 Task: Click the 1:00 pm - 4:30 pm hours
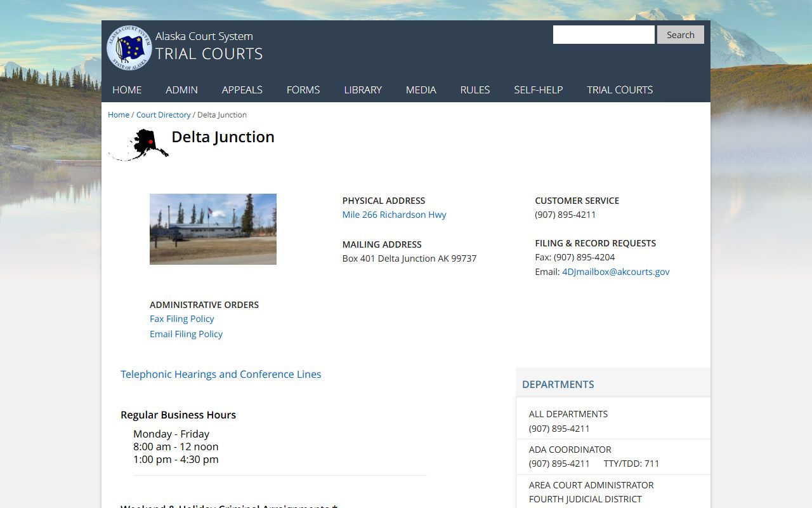pyautogui.click(x=176, y=459)
